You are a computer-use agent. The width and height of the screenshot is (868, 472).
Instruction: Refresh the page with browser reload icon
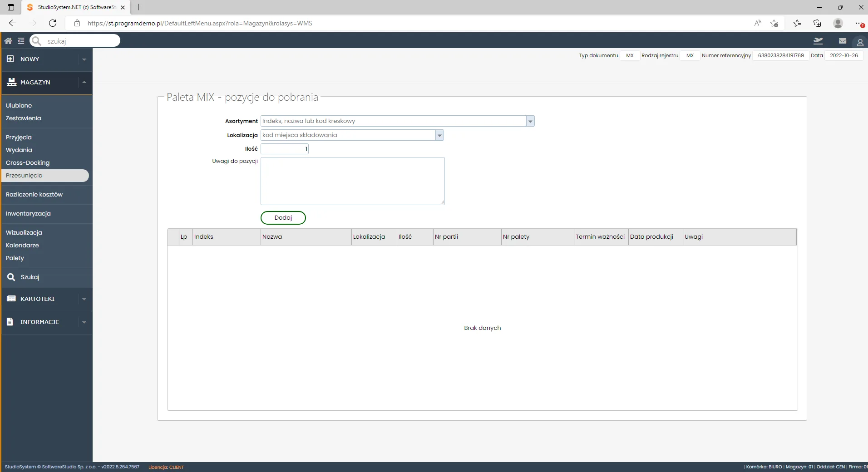53,23
